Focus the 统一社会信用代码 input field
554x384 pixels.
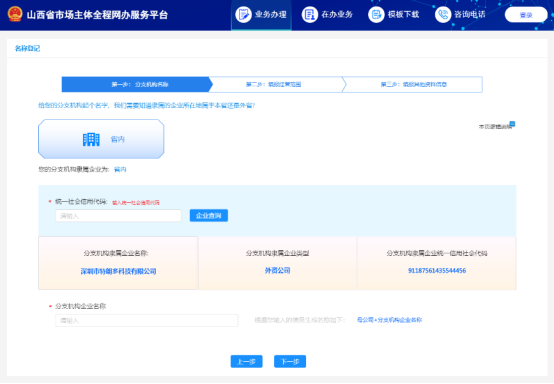[118, 215]
